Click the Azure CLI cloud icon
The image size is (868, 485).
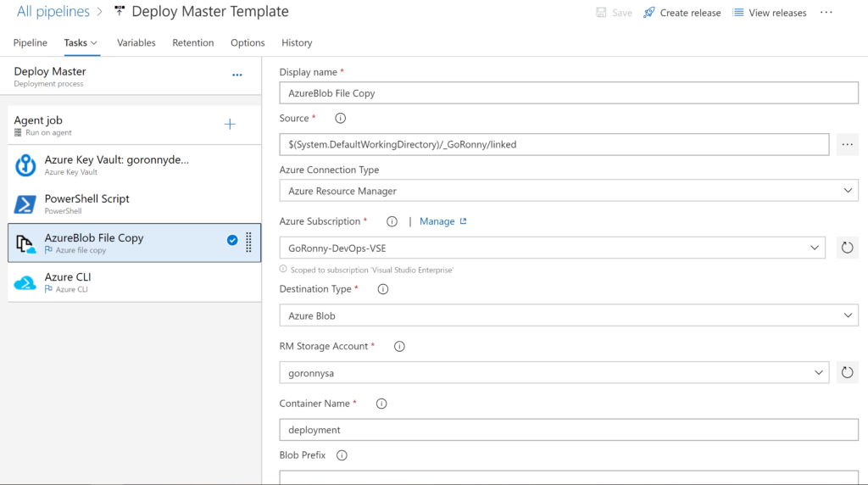[25, 283]
